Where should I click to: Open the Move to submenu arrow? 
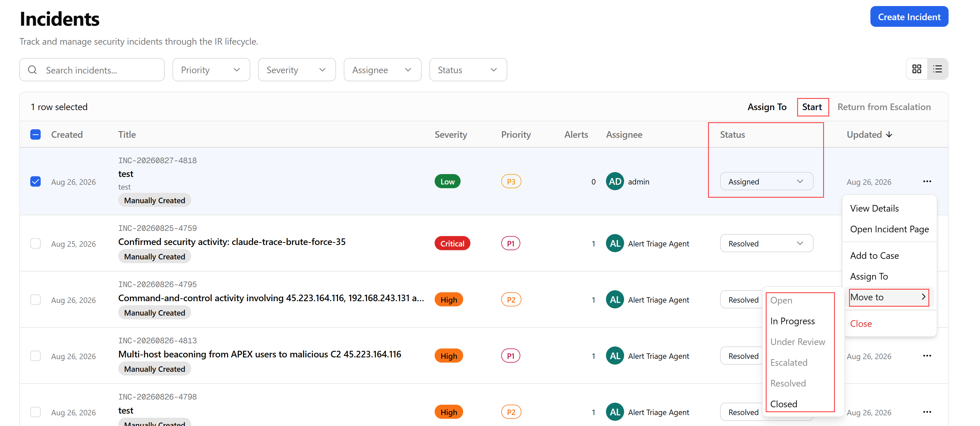(923, 297)
